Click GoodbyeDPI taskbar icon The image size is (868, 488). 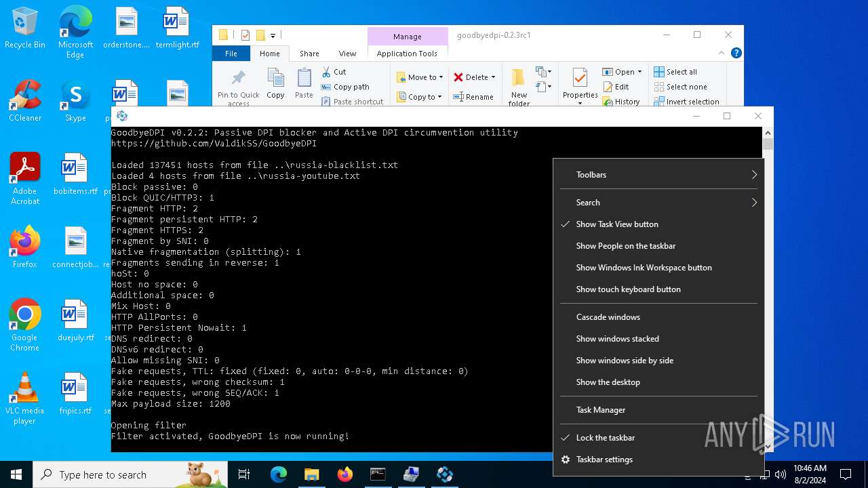(445, 474)
